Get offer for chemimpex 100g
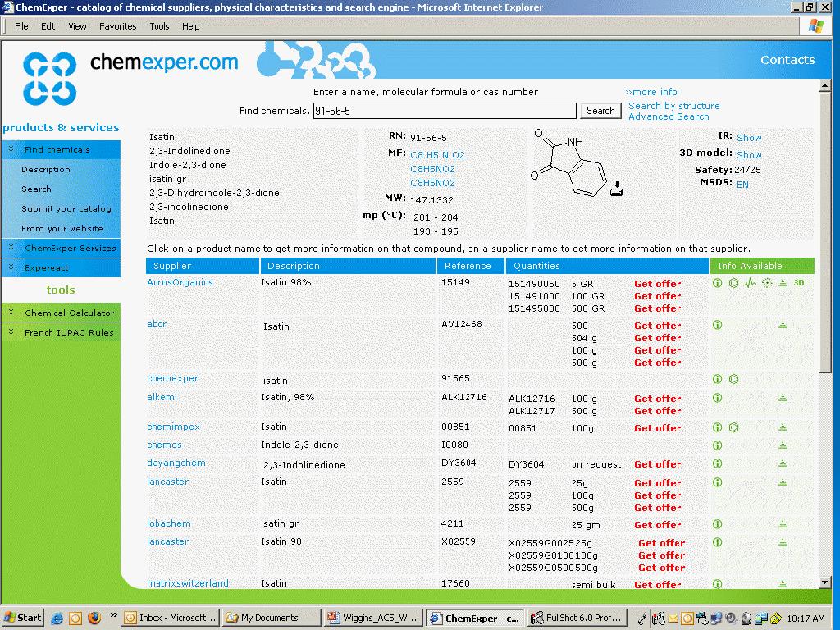 [x=657, y=428]
